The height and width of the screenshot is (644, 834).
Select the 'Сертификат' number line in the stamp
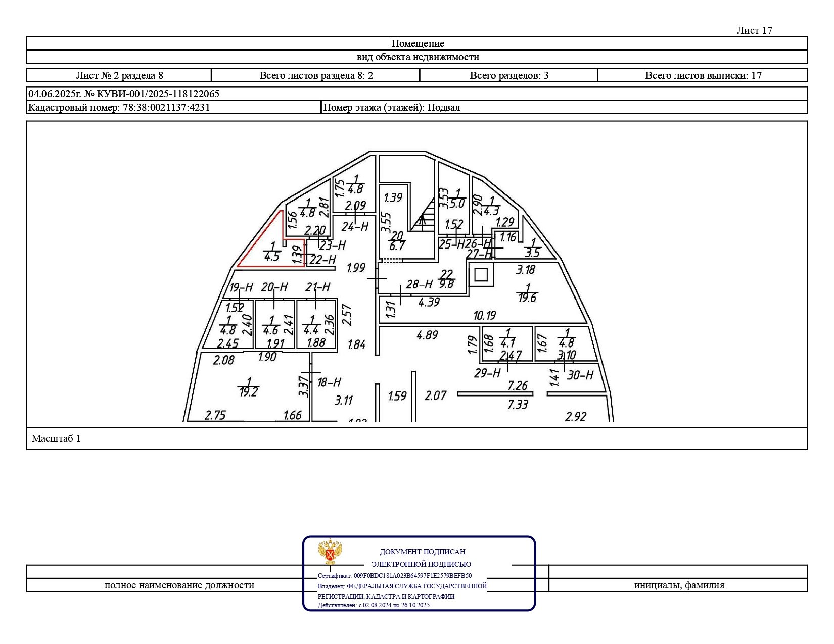pyautogui.click(x=395, y=575)
